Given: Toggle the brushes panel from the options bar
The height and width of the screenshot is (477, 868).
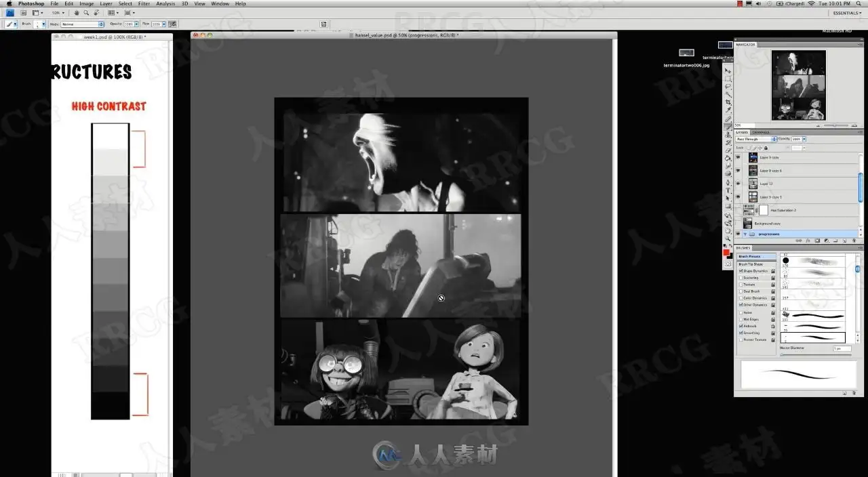Looking at the screenshot, I should pos(323,24).
